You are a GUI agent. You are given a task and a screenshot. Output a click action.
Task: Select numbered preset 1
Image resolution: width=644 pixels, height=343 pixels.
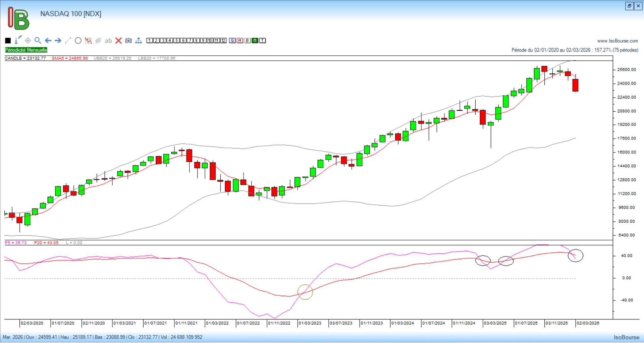tap(150, 41)
